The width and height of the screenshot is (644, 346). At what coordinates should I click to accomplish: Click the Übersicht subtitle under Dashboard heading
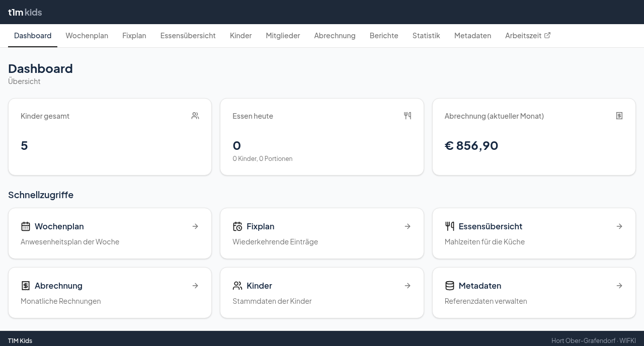24,81
